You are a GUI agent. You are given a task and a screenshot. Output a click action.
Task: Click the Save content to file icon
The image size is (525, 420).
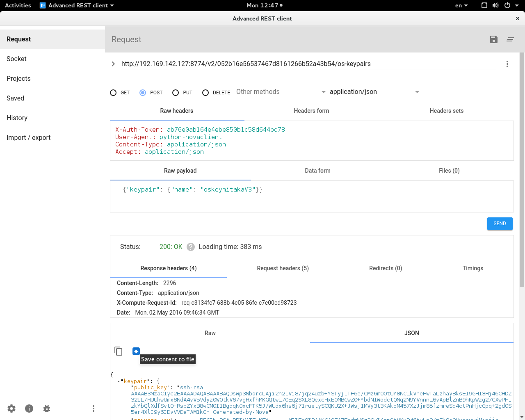pos(136,351)
